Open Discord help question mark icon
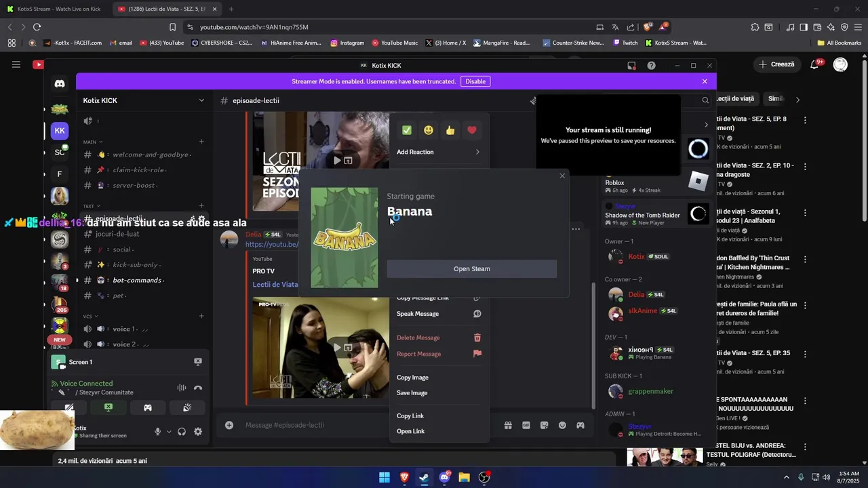This screenshot has height=488, width=868. click(652, 66)
